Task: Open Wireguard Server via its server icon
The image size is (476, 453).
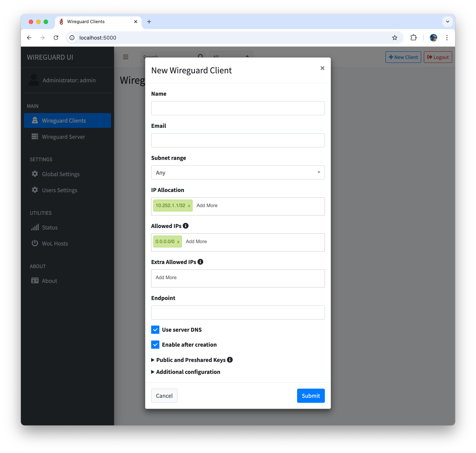Action: [x=35, y=137]
